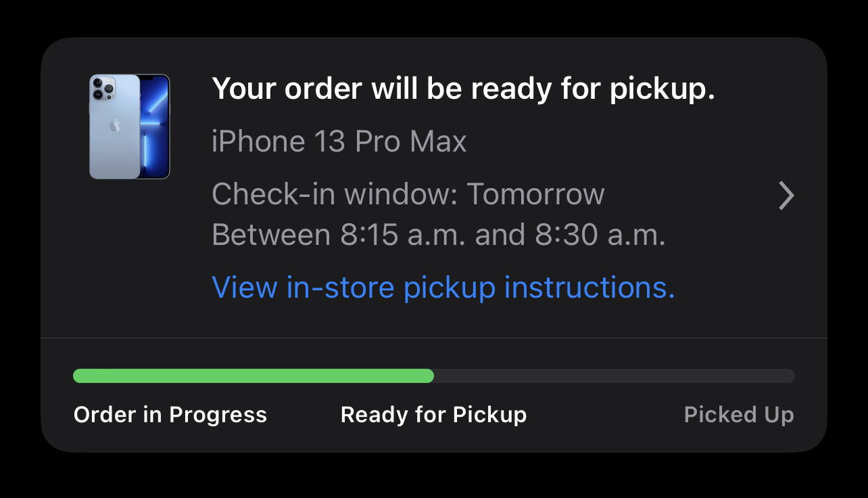
Task: Tap the "iPhone 13 Pro Max" product name
Action: tap(339, 141)
